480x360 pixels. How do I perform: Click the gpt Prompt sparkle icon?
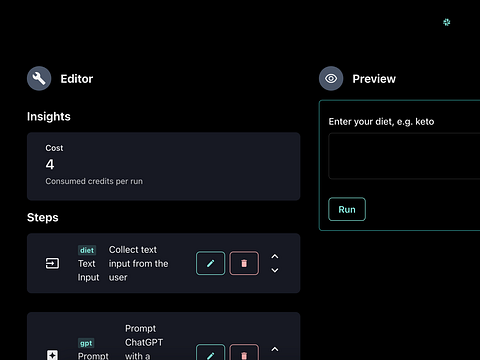coord(52,355)
